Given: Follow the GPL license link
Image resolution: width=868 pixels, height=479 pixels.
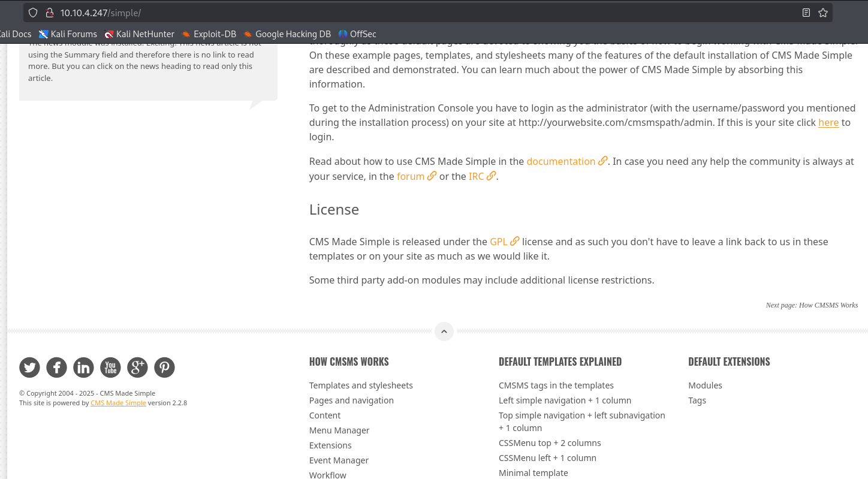Looking at the screenshot, I should 498,242.
